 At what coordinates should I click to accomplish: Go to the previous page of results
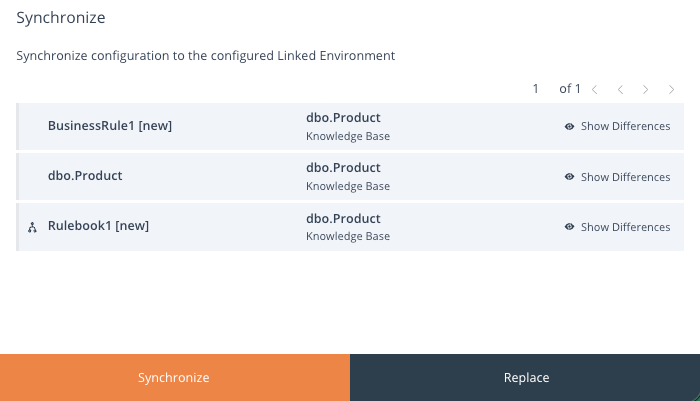pos(620,90)
